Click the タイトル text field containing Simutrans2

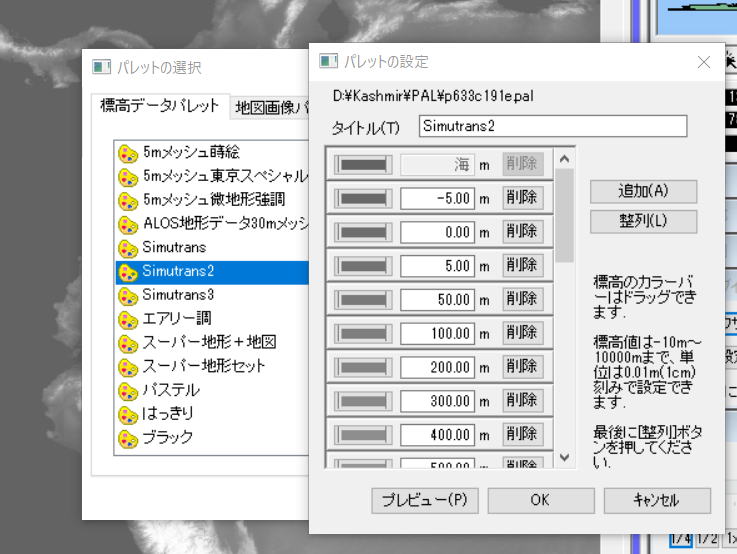tap(552, 127)
